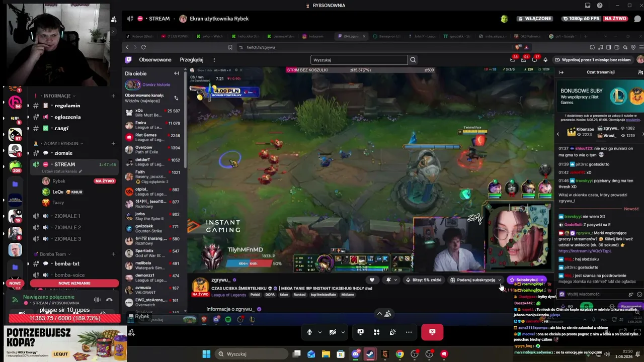This screenshot has width=644, height=362.
Task: Open Discord server with 56 notification badge
Action: point(15,102)
